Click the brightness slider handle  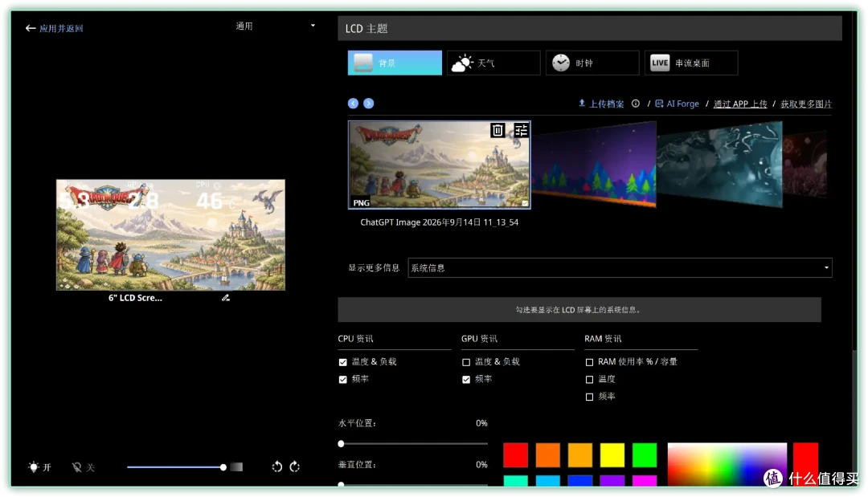[x=223, y=467]
